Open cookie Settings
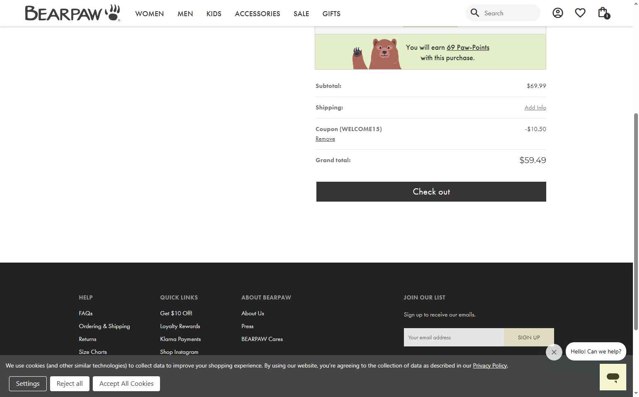 tap(28, 384)
